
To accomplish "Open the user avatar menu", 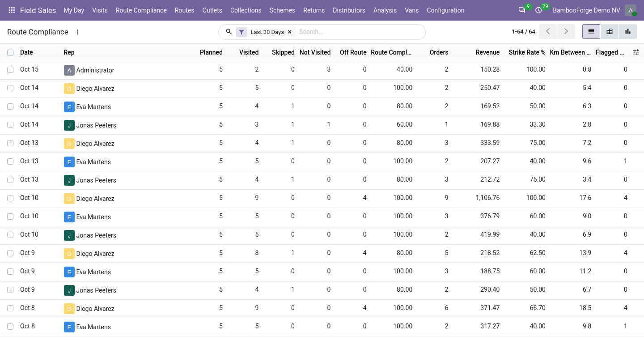I will [x=631, y=10].
